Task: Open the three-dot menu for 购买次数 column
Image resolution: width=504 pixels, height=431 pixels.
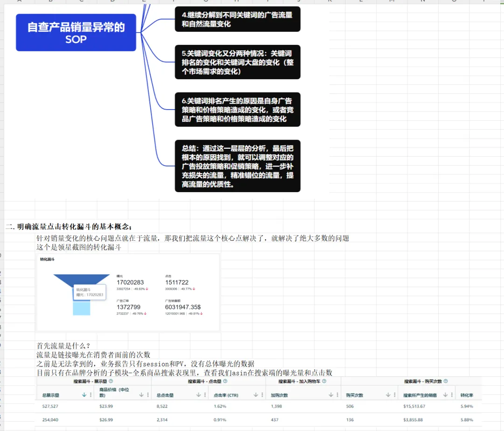Action: (395, 395)
